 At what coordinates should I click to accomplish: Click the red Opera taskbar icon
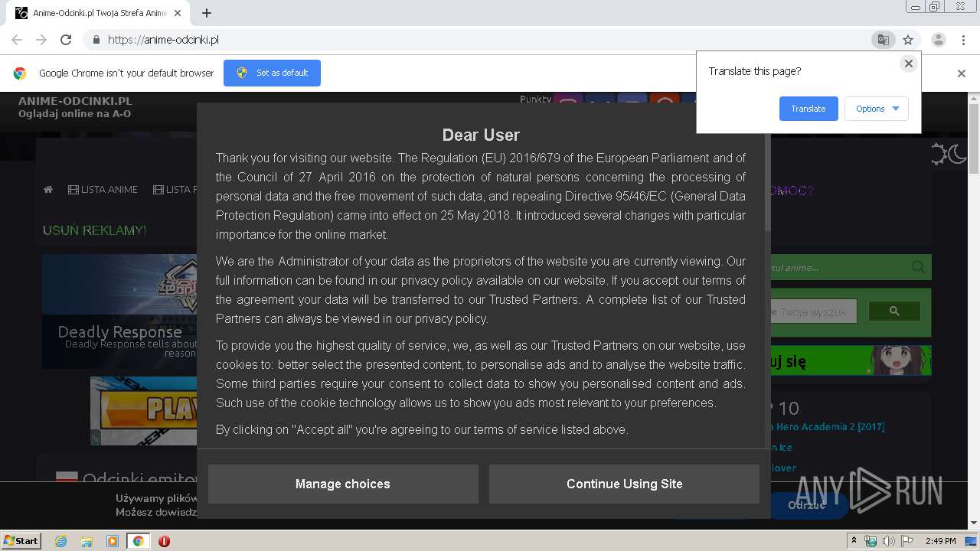click(x=164, y=541)
